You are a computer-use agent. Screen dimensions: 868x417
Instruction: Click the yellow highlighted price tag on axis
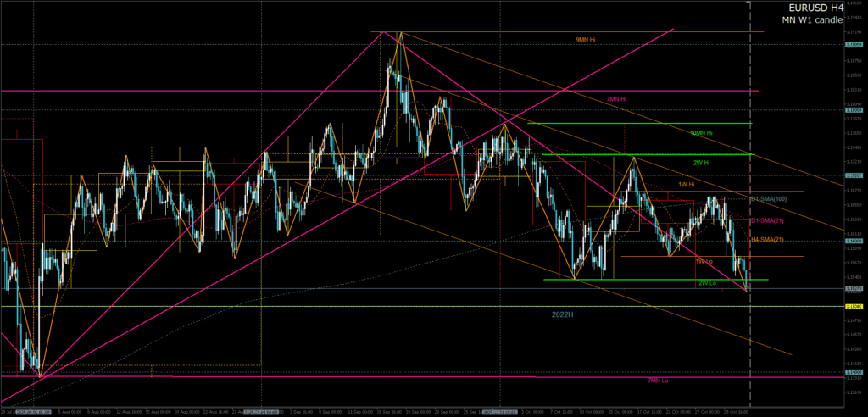point(854,306)
